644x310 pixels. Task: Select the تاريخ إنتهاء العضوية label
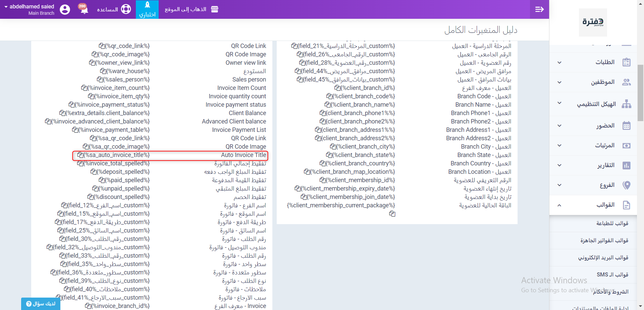tap(487, 189)
